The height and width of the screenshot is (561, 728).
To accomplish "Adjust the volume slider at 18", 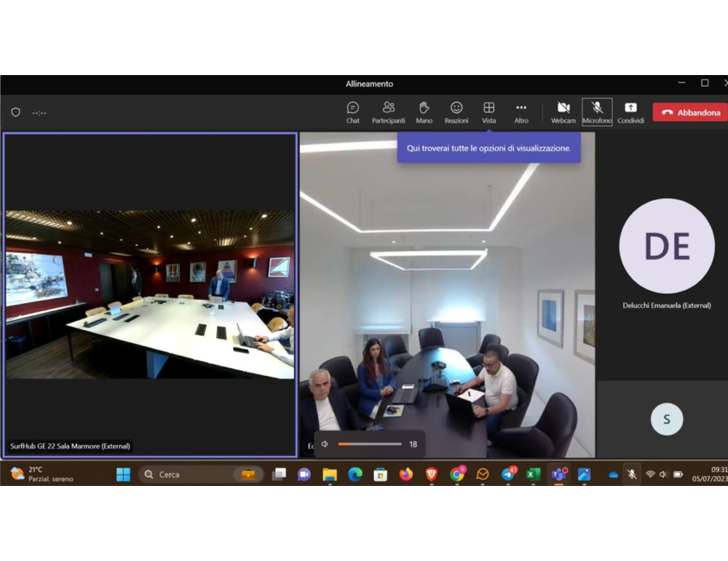I will click(x=369, y=444).
